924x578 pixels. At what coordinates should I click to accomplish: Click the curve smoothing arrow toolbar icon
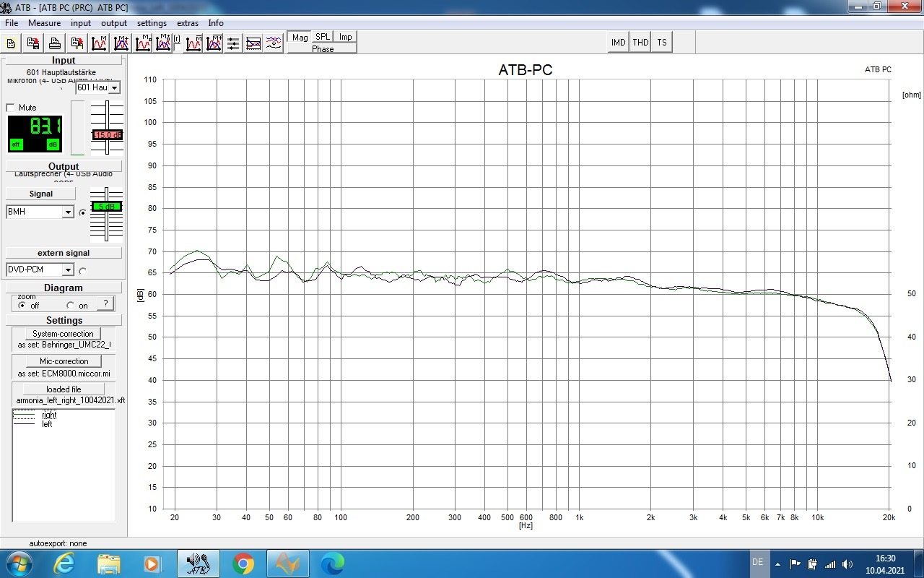(x=274, y=43)
